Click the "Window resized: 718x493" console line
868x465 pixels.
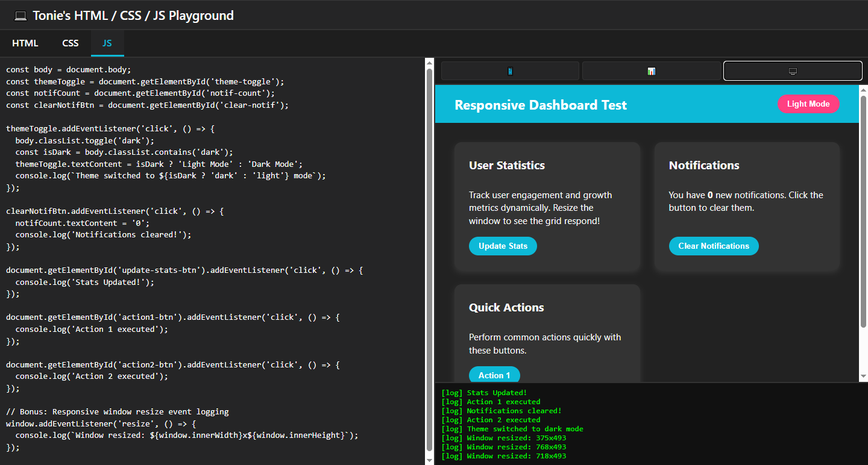(504, 456)
